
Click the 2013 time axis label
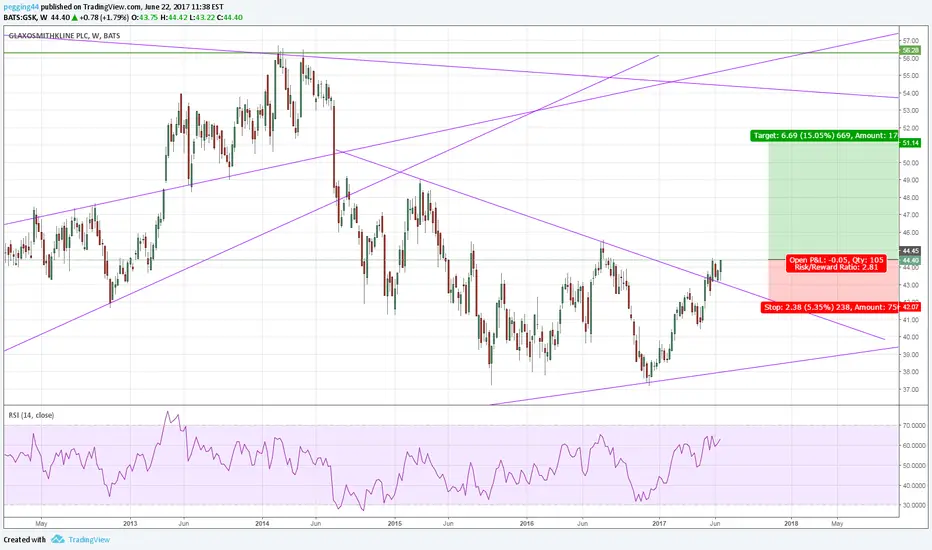point(130,524)
